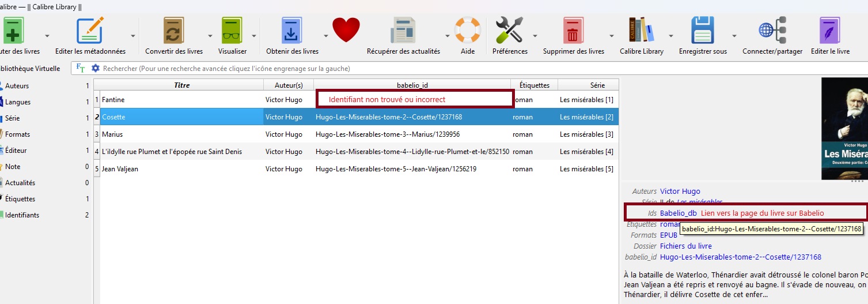Click the Les Misérables book cover thumbnail
This screenshot has width=868, height=304.
(x=844, y=129)
